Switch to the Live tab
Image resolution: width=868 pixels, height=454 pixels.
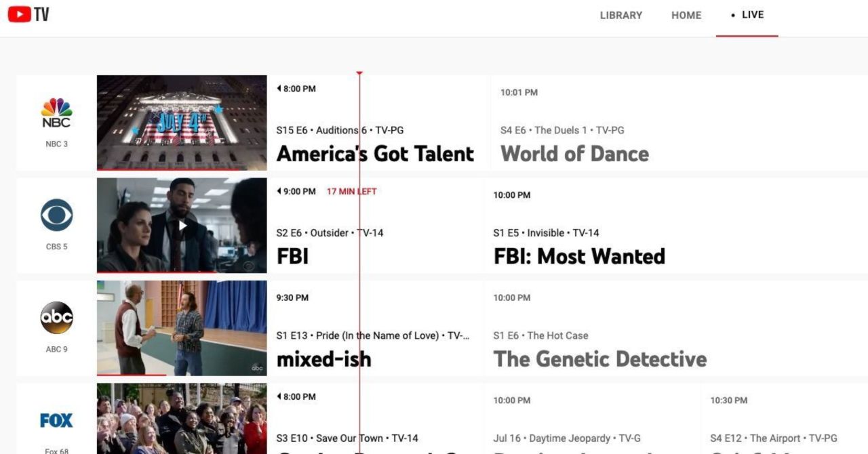[747, 15]
